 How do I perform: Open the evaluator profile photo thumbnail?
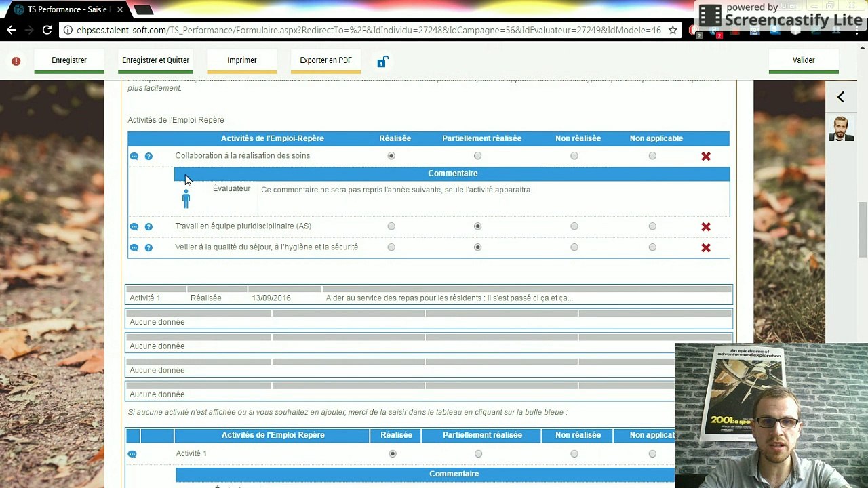pyautogui.click(x=841, y=129)
